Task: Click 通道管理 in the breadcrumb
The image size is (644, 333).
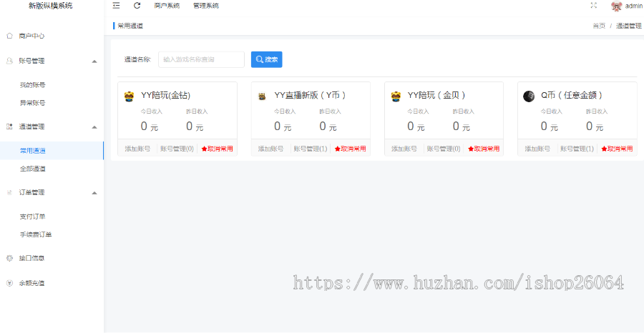Action: [628, 26]
